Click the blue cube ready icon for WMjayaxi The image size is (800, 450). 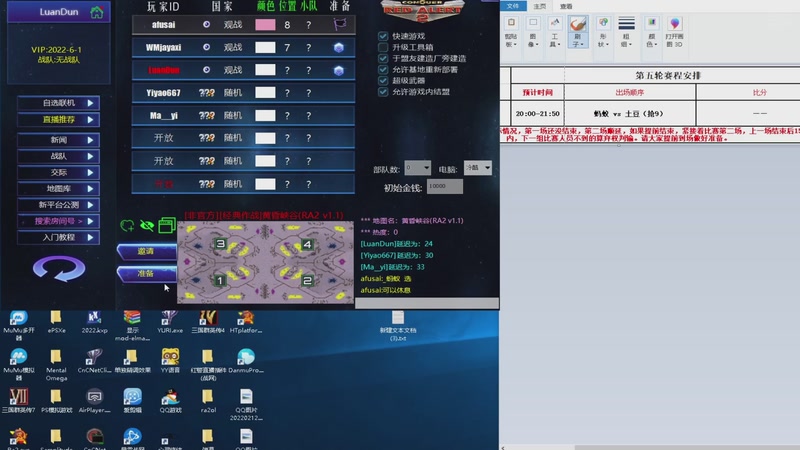[339, 47]
